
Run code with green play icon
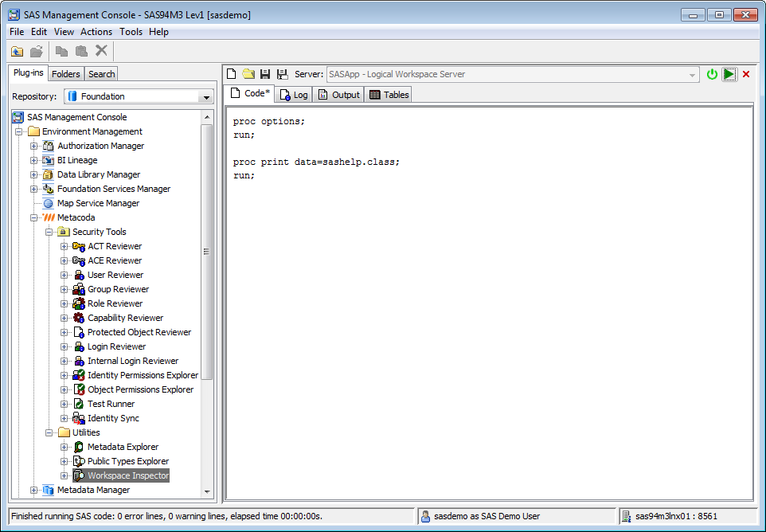point(729,74)
